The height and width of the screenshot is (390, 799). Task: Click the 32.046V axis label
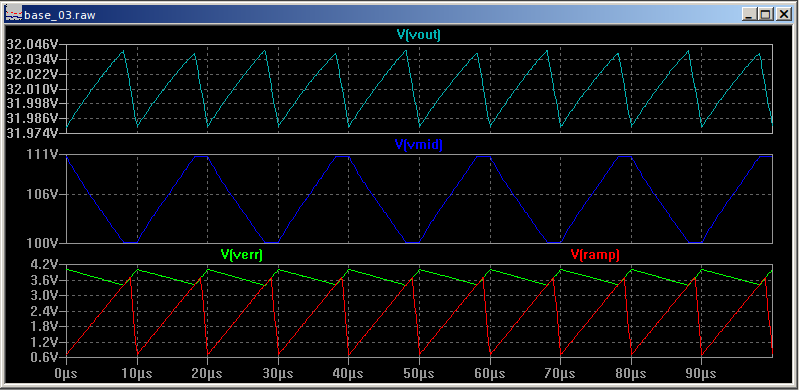coord(34,44)
